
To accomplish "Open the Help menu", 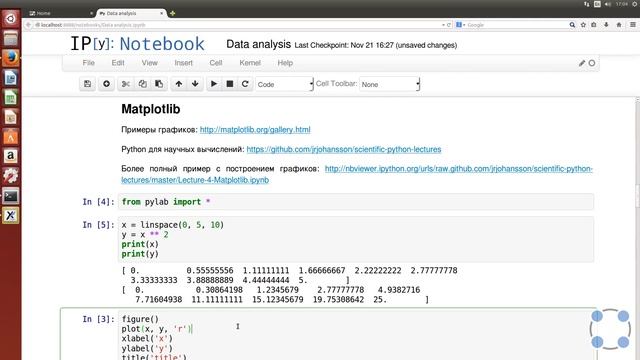I will pos(285,63).
